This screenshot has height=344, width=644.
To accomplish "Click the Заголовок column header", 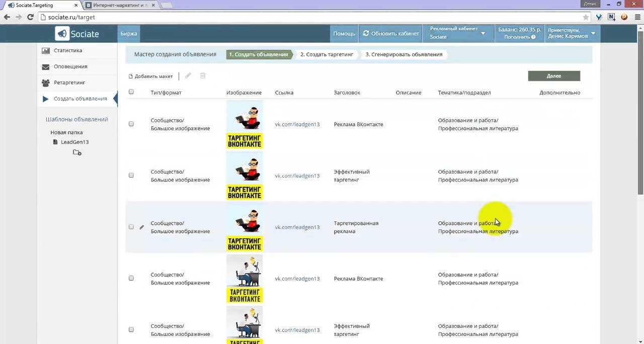I will click(x=347, y=93).
